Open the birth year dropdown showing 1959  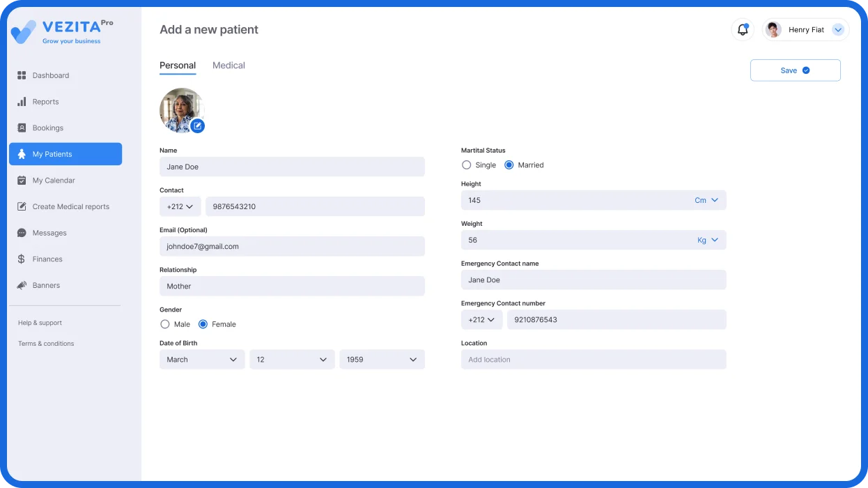coord(382,360)
